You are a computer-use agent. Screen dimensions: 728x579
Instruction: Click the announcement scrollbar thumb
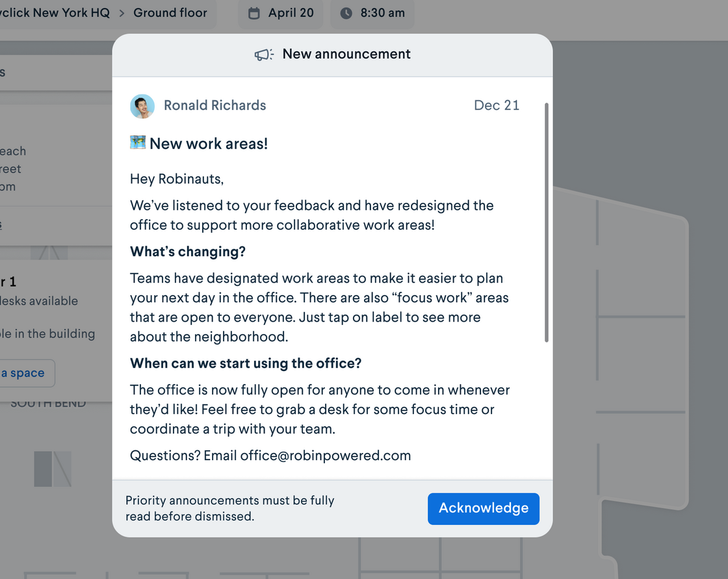coord(547,222)
